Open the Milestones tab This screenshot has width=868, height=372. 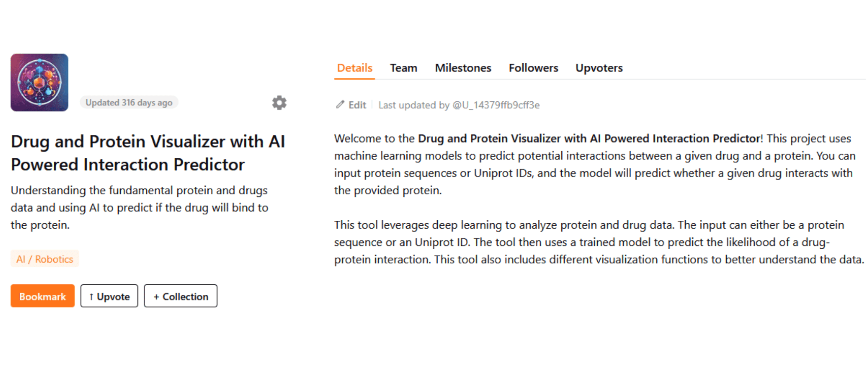click(463, 68)
